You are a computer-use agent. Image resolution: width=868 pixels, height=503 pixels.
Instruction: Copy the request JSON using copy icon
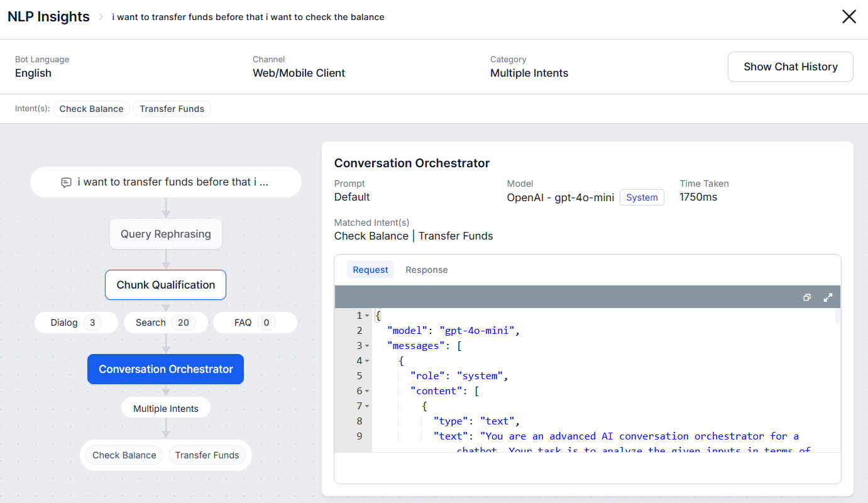pyautogui.click(x=807, y=297)
